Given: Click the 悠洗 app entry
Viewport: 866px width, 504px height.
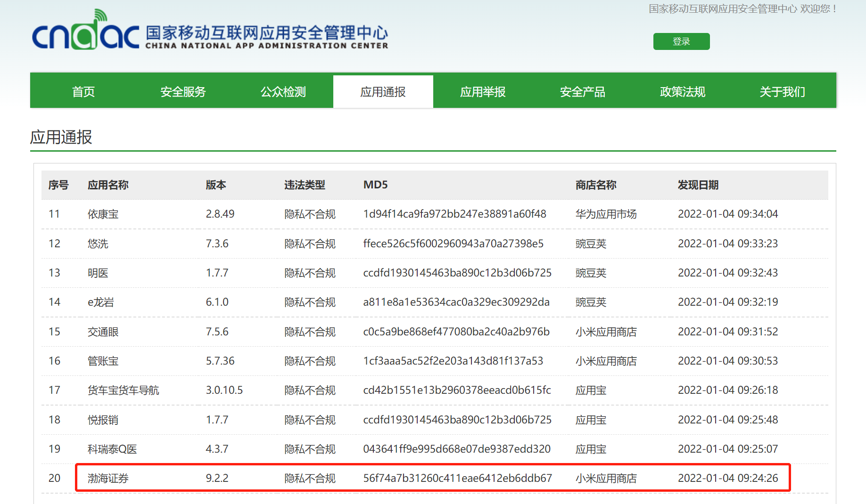Looking at the screenshot, I should pyautogui.click(x=98, y=244).
